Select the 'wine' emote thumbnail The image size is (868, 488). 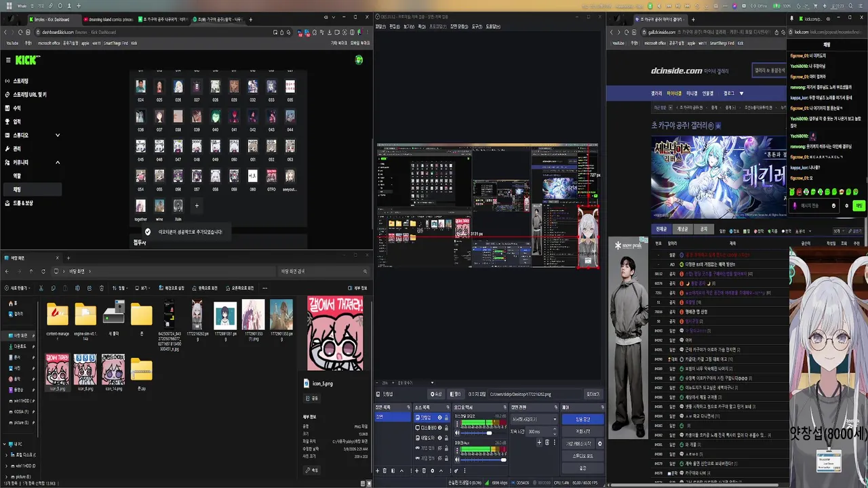pyautogui.click(x=159, y=205)
